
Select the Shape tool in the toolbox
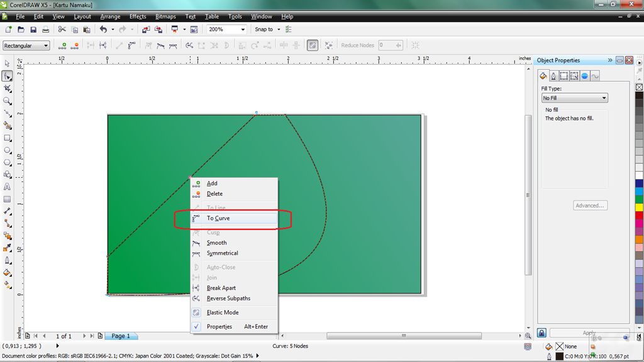pyautogui.click(x=8, y=76)
